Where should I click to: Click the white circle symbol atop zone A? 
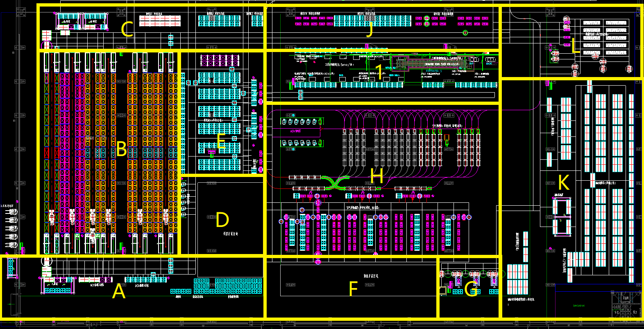[47, 261]
